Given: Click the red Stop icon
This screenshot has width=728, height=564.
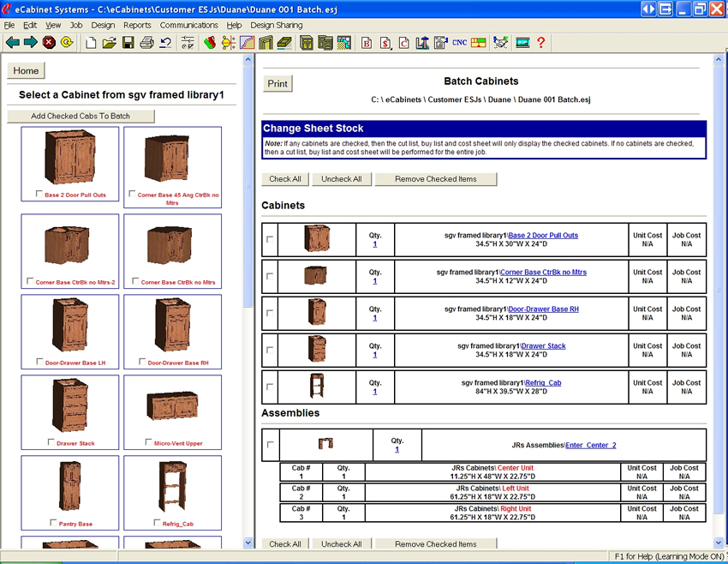Looking at the screenshot, I should [x=49, y=43].
